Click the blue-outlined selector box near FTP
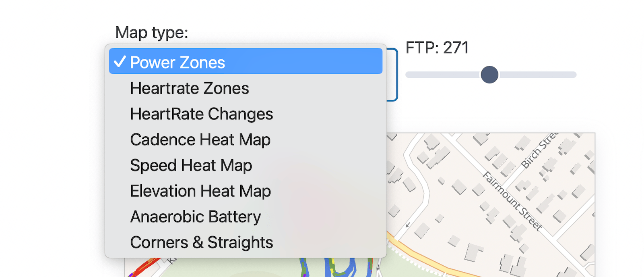Screen dimensions: 644x277 pos(392,75)
